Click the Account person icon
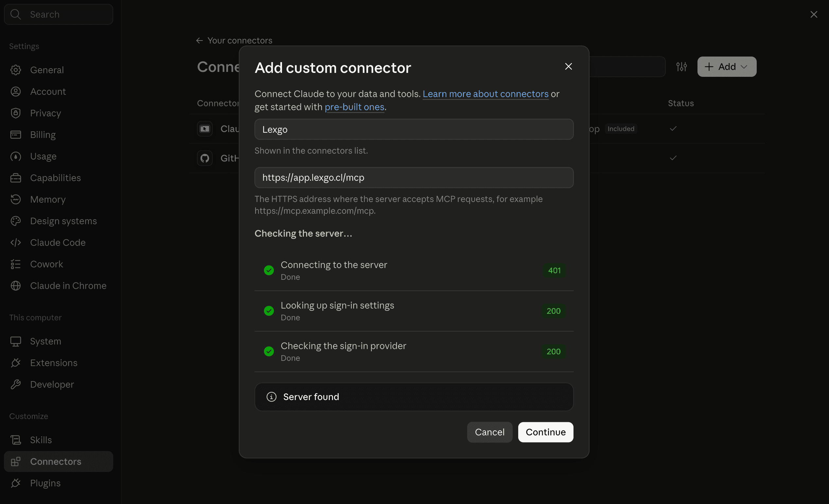This screenshot has height=504, width=829. 15,92
